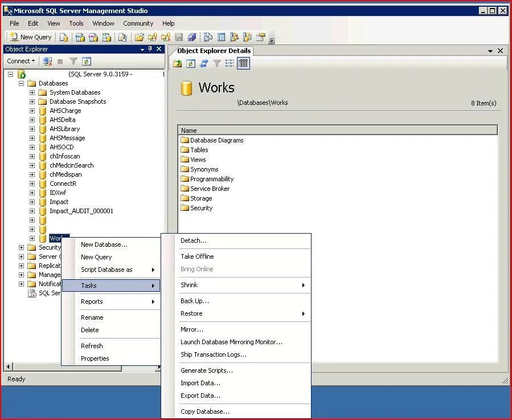This screenshot has width=512, height=420.
Task: Open the Tools menu
Action: click(76, 23)
